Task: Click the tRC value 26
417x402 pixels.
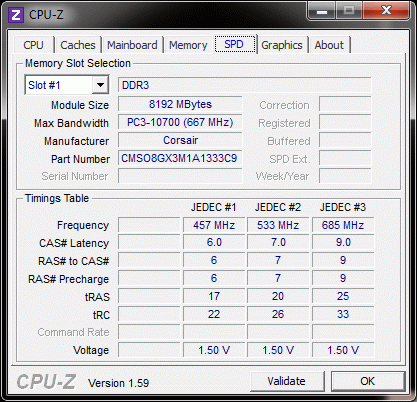Action: (278, 314)
